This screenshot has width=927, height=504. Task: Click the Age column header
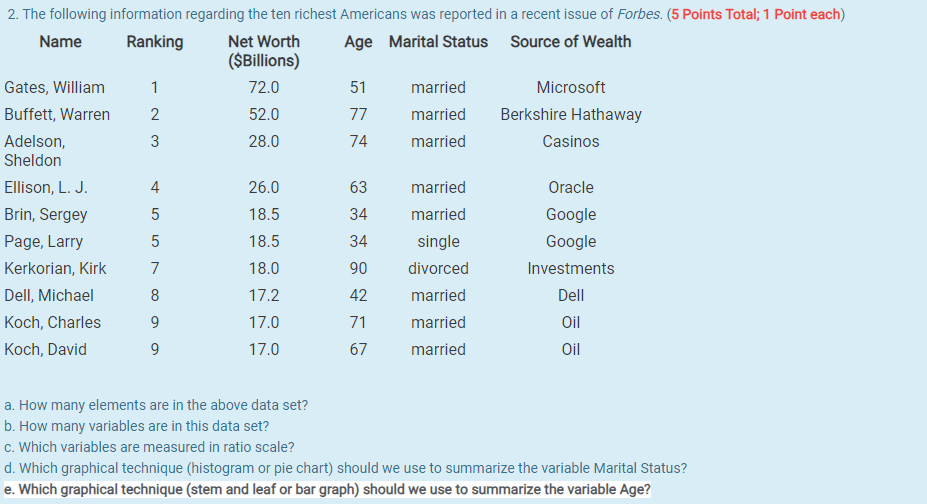pyautogui.click(x=358, y=42)
